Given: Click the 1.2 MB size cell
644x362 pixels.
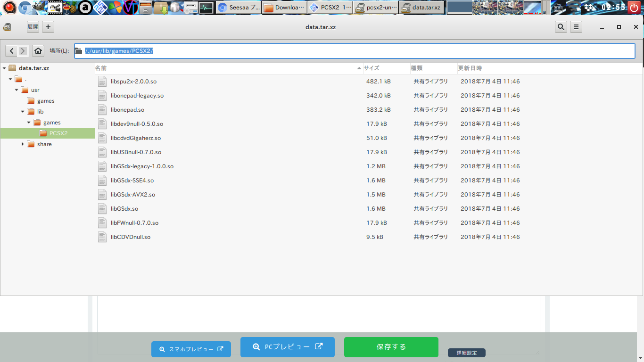Looking at the screenshot, I should point(376,166).
